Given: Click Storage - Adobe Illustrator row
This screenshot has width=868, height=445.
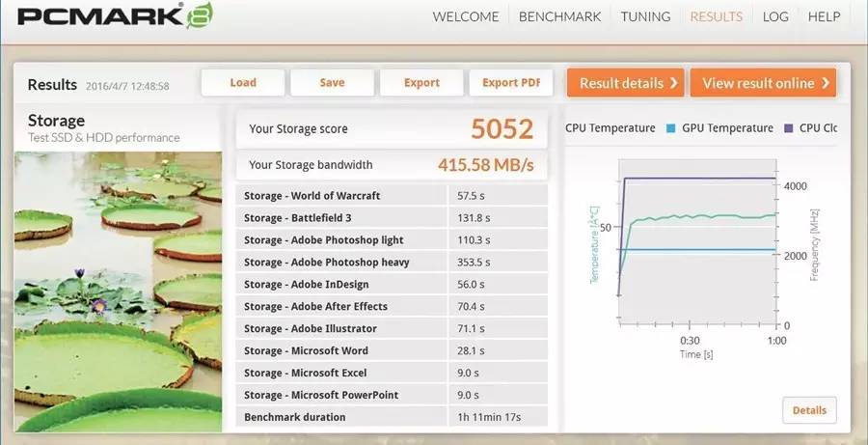Looking at the screenshot, I should click(392, 328).
